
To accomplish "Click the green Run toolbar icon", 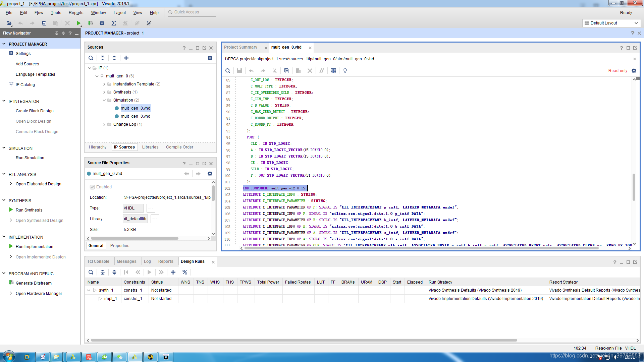I will pyautogui.click(x=78, y=23).
